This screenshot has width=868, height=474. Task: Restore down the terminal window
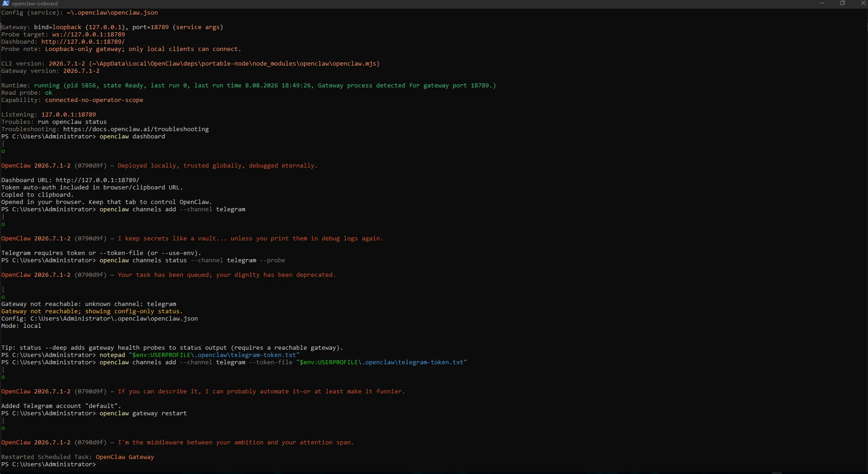click(x=843, y=3)
